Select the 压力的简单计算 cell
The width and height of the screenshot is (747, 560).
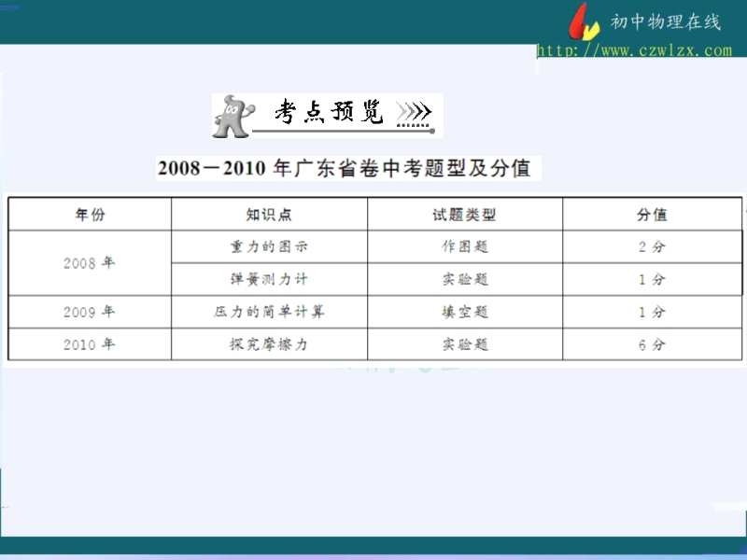(x=269, y=312)
